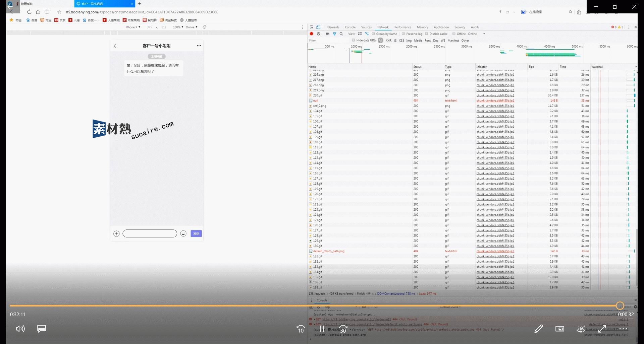Screen dimensions: 644x344
Task: Filter network requests by WS
Action: [443, 40]
